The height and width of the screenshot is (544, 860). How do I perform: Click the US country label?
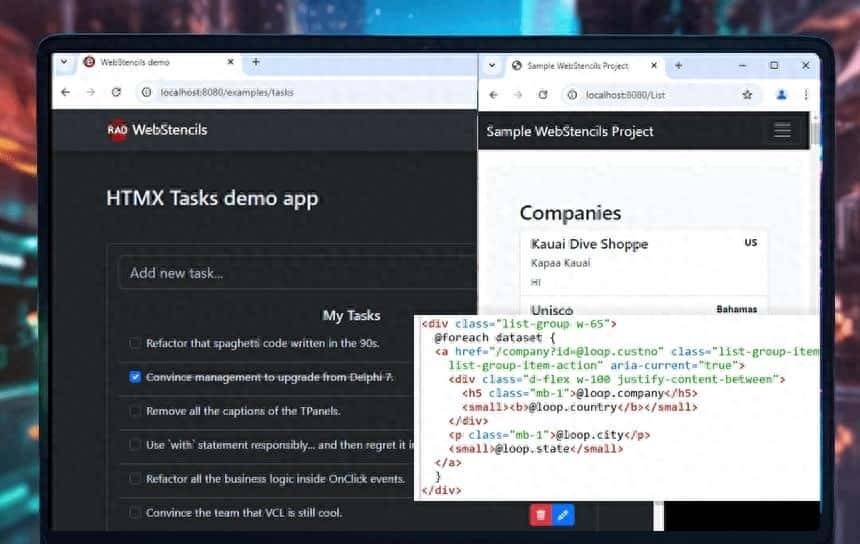[751, 242]
